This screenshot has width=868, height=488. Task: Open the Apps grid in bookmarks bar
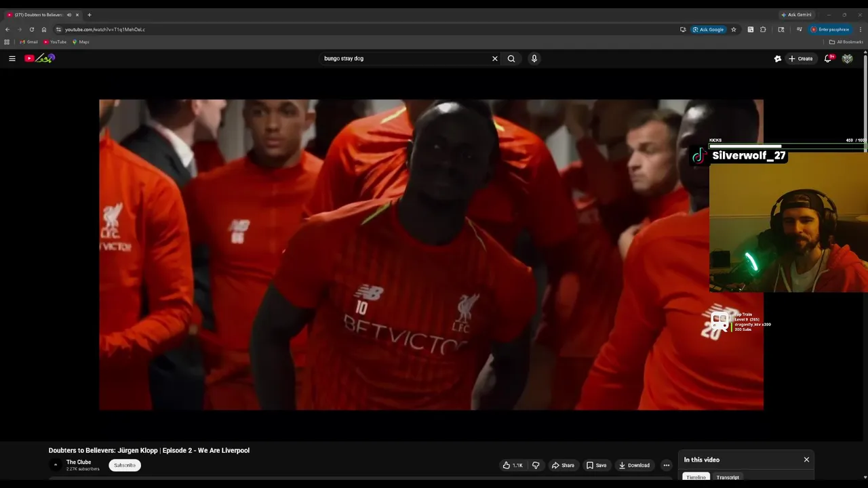click(x=7, y=42)
